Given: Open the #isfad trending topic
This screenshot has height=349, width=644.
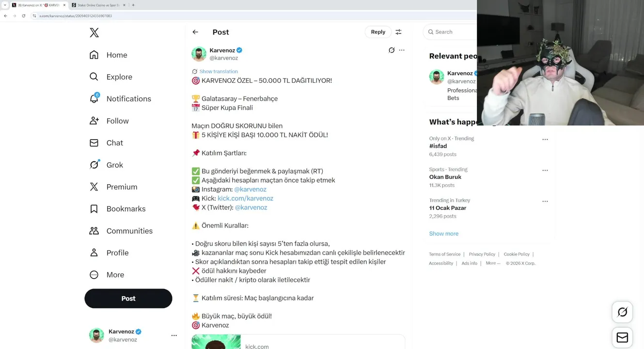Looking at the screenshot, I should tap(438, 146).
